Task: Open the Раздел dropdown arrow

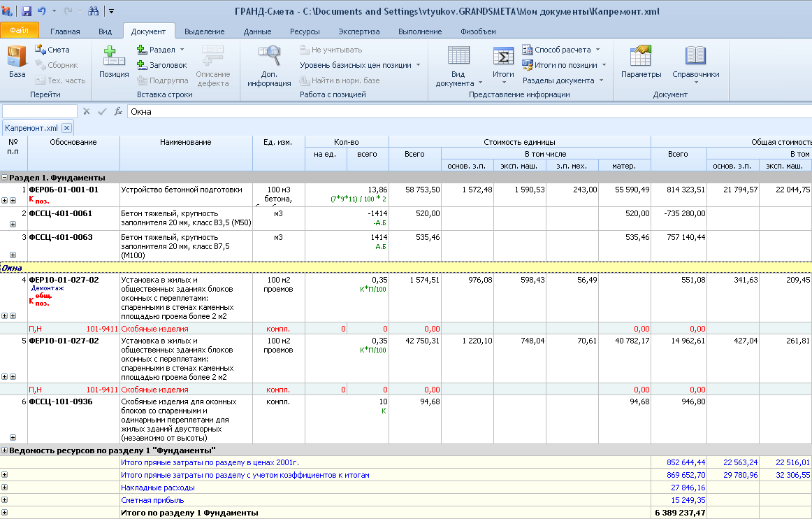Action: [182, 50]
